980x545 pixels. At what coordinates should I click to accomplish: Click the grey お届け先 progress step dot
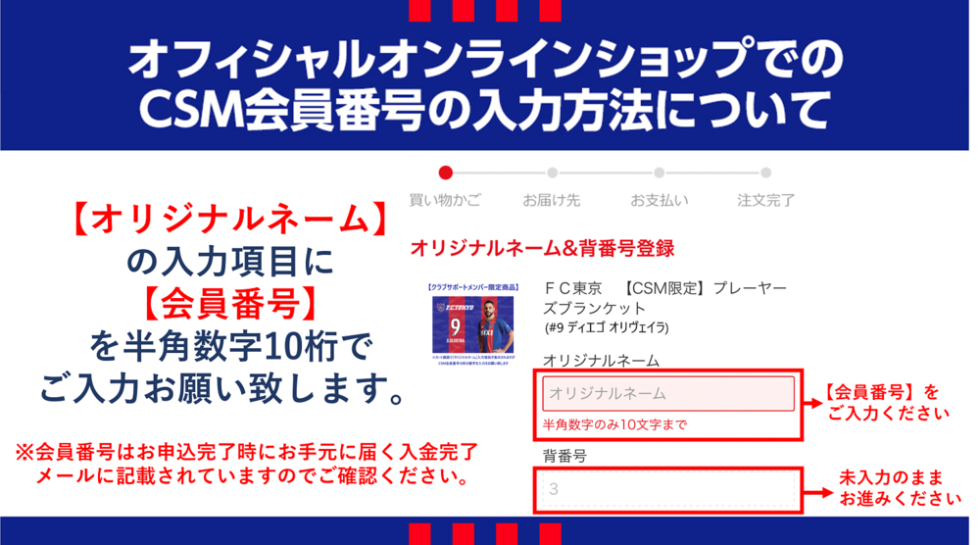click(x=553, y=173)
